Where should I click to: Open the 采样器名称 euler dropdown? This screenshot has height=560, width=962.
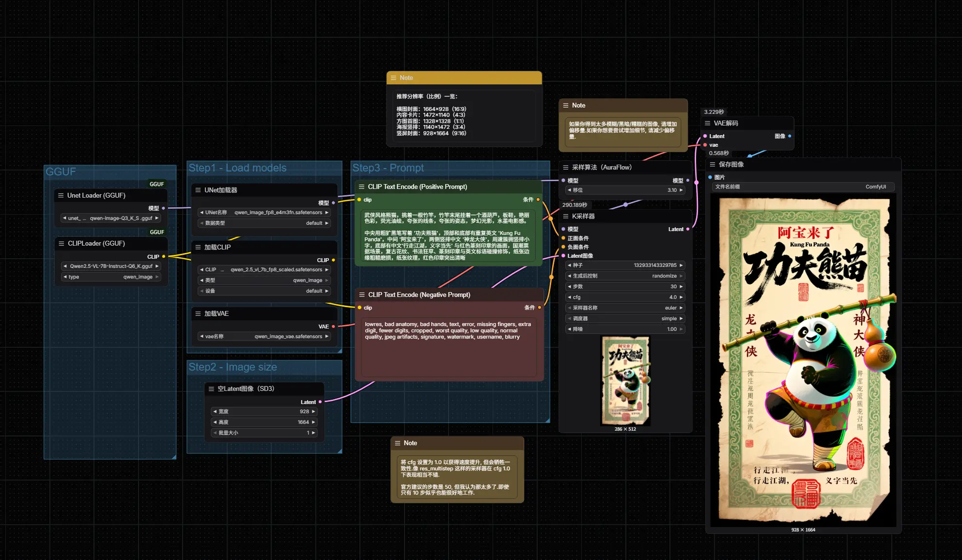click(x=625, y=308)
